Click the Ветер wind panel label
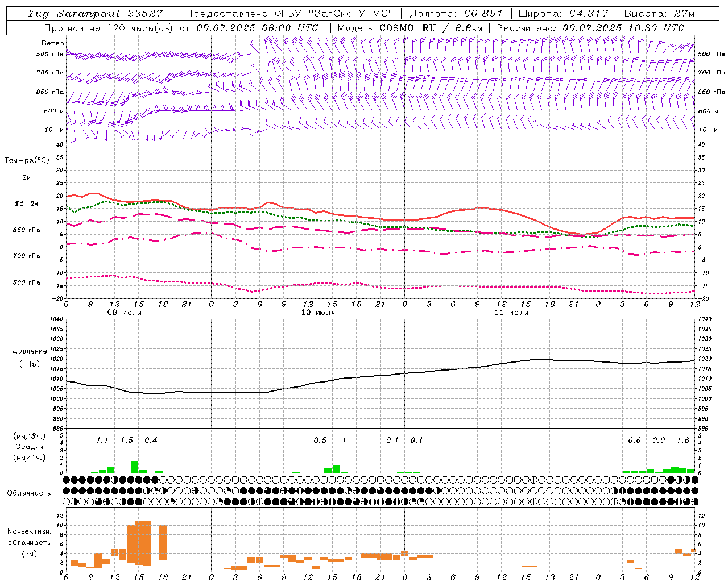This screenshot has width=728, height=582. (53, 43)
